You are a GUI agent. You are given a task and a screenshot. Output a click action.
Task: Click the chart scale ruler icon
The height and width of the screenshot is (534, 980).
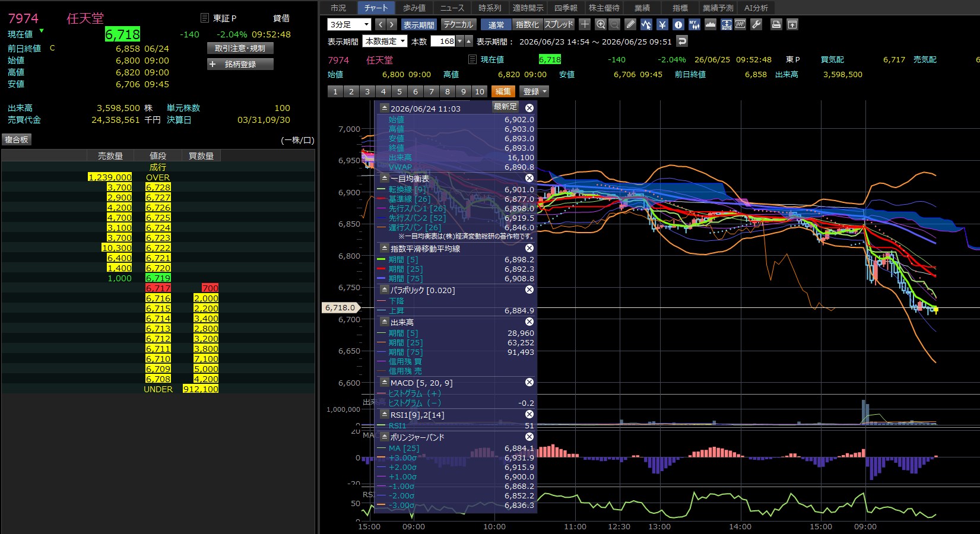pyautogui.click(x=740, y=24)
